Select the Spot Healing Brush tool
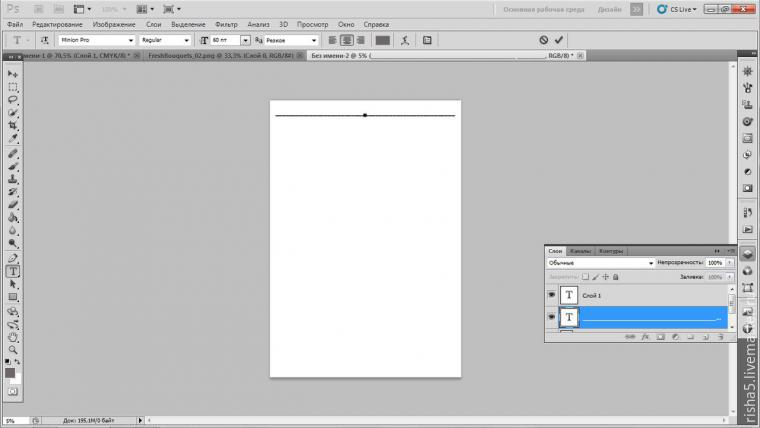Screen dimensions: 760x428 [x=13, y=154]
